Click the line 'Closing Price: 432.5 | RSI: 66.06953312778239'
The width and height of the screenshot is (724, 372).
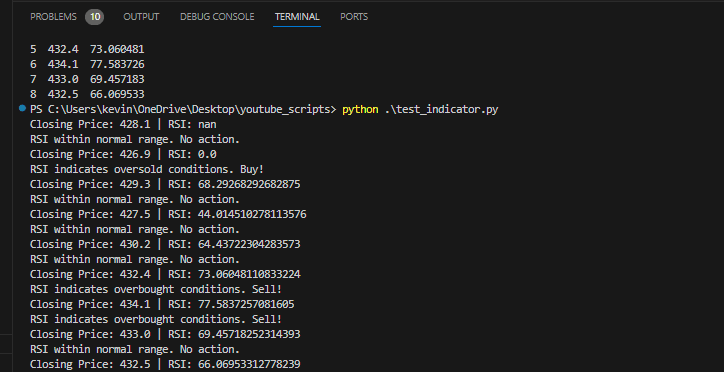point(165,364)
